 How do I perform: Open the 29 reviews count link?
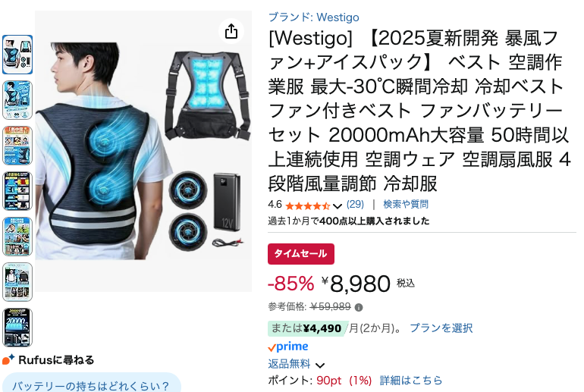(355, 205)
